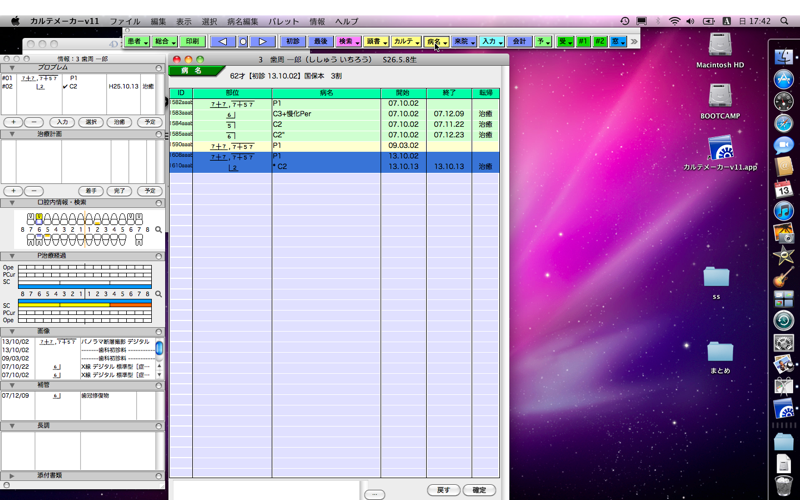Toggle the round button on 画像 header
Image resolution: width=800 pixels, height=500 pixels.
[158, 330]
